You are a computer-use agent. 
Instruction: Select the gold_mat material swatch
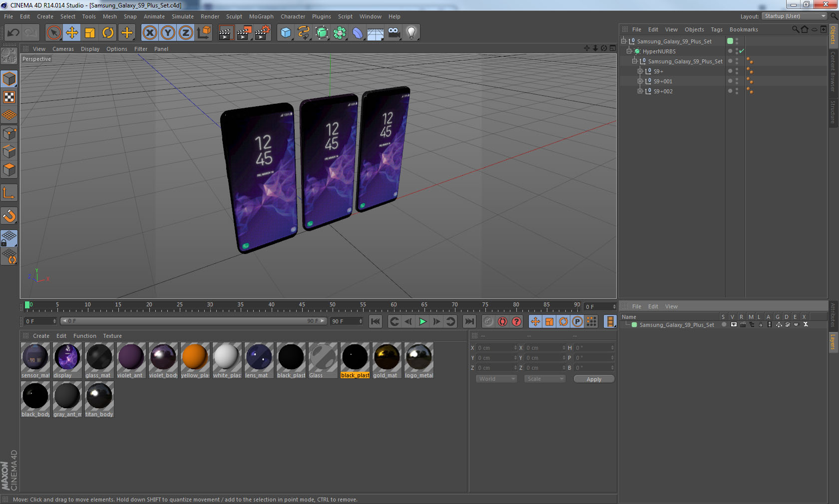387,360
